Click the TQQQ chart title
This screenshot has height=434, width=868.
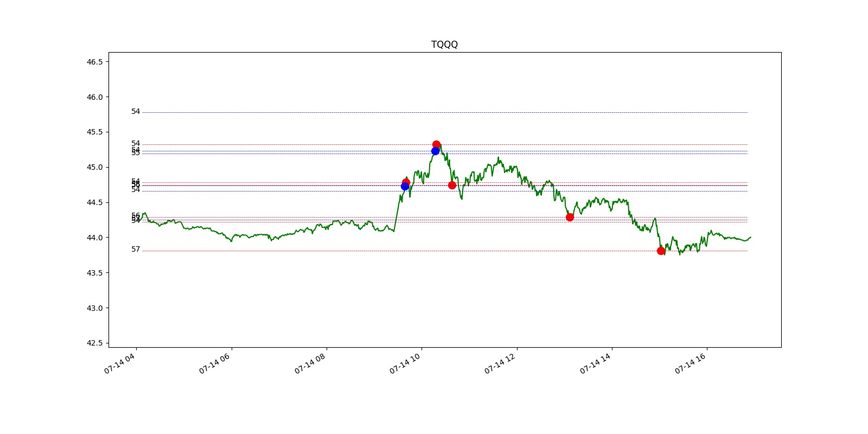[x=444, y=44]
